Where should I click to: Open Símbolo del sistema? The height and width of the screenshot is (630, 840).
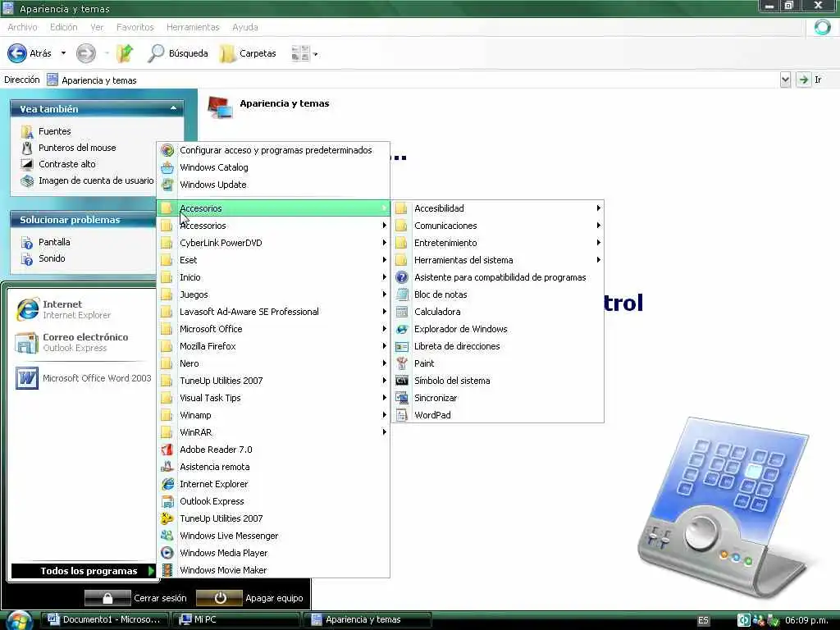tap(498, 381)
